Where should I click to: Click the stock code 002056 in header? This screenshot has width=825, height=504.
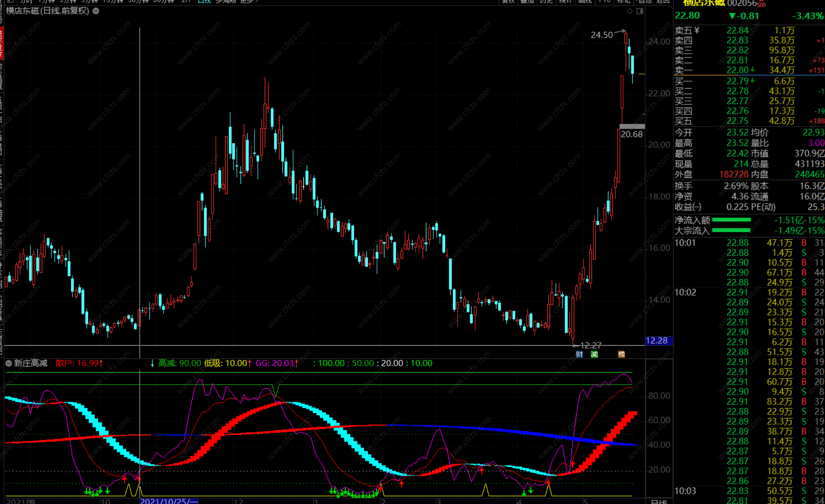coord(742,3)
